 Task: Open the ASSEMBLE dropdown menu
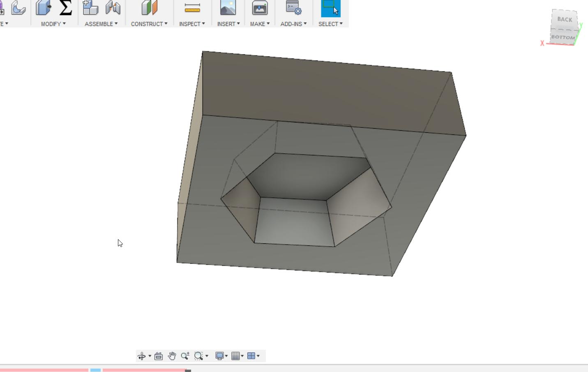101,24
